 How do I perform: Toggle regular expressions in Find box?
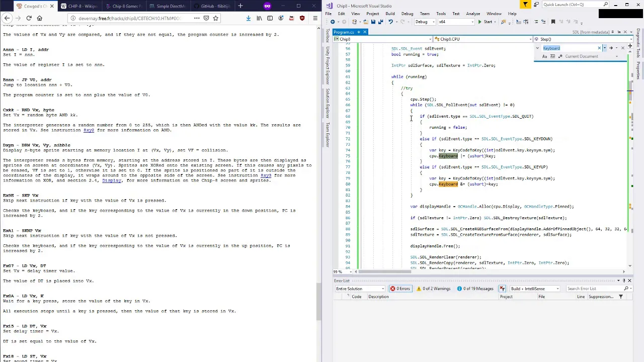(x=559, y=56)
